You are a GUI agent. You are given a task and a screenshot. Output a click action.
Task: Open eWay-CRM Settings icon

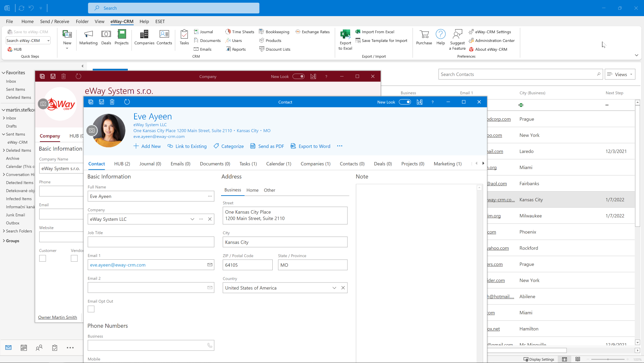pyautogui.click(x=472, y=31)
